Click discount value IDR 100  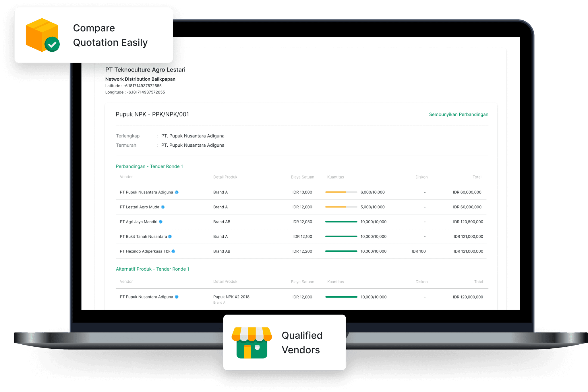pos(419,251)
